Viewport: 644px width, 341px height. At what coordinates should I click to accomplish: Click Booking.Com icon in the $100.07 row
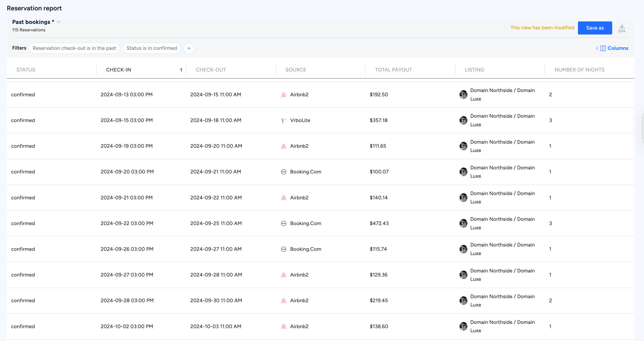tap(284, 172)
